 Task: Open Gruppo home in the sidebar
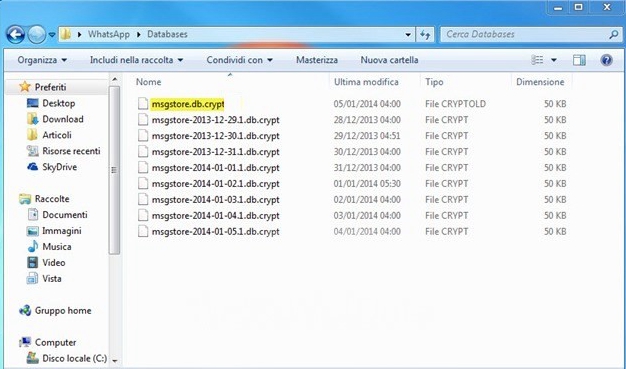pos(63,310)
